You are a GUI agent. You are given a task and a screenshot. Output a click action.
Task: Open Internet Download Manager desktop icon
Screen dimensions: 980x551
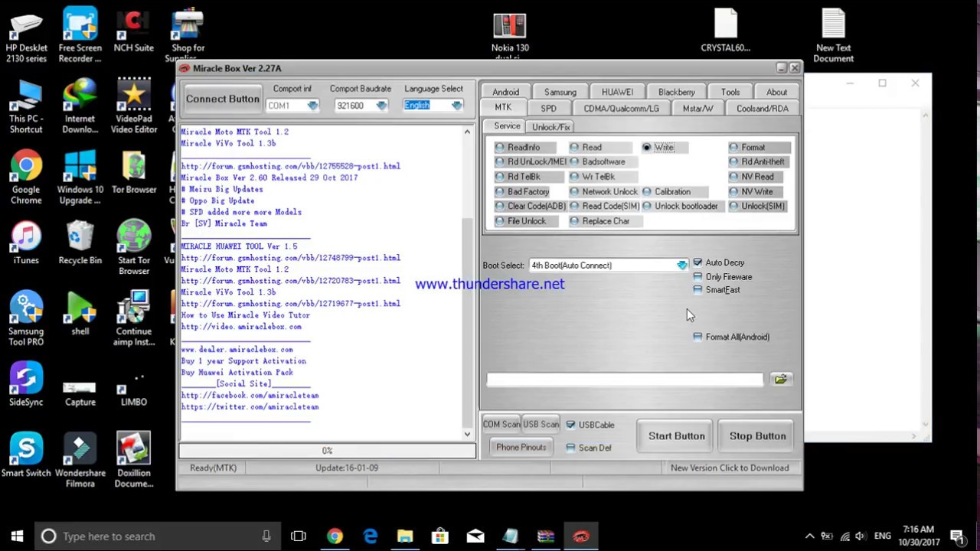pos(80,106)
